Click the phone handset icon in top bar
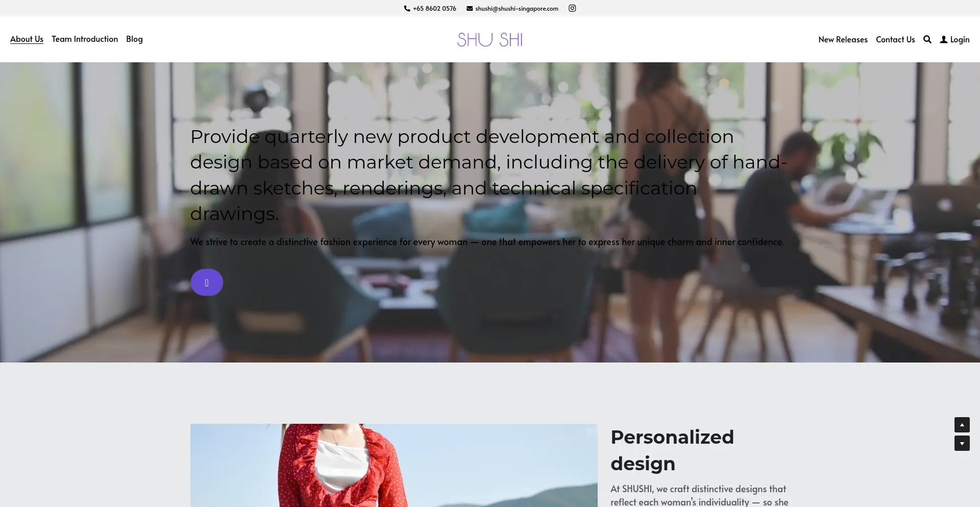 coord(407,9)
